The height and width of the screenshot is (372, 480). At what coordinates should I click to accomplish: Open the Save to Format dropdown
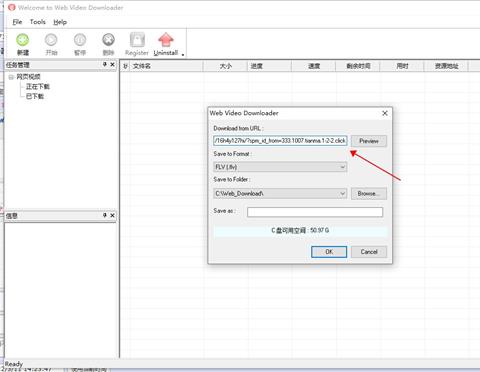280,167
